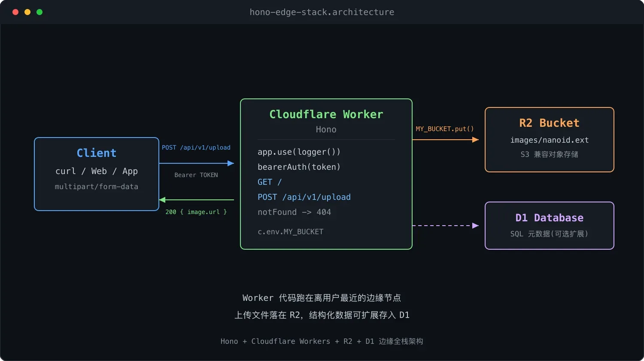Select the "GET /" route line
This screenshot has height=361, width=644.
pos(270,182)
